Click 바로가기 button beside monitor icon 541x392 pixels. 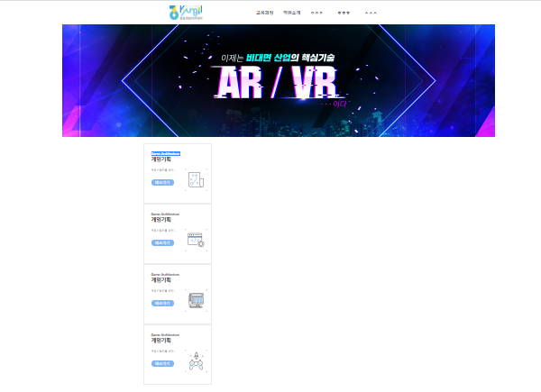click(162, 303)
